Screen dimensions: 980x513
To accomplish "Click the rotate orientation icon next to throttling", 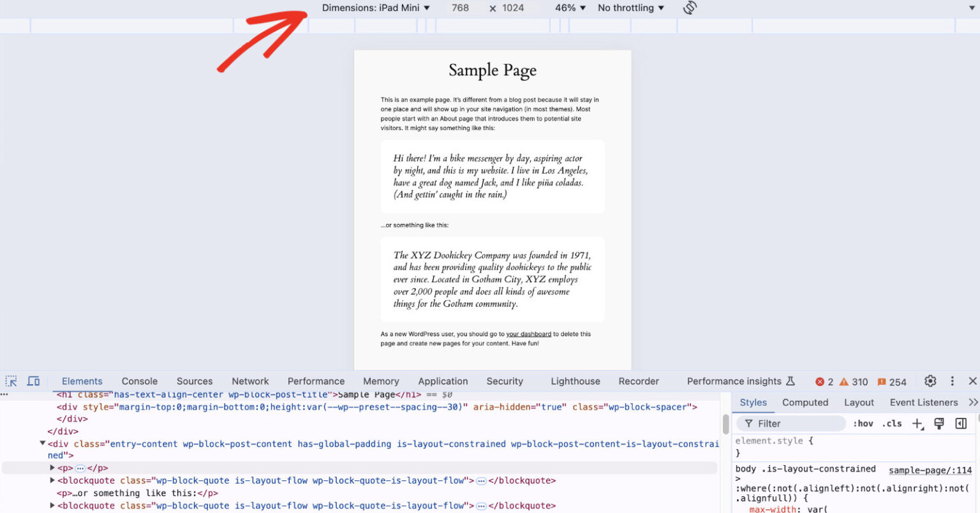I will coord(690,8).
